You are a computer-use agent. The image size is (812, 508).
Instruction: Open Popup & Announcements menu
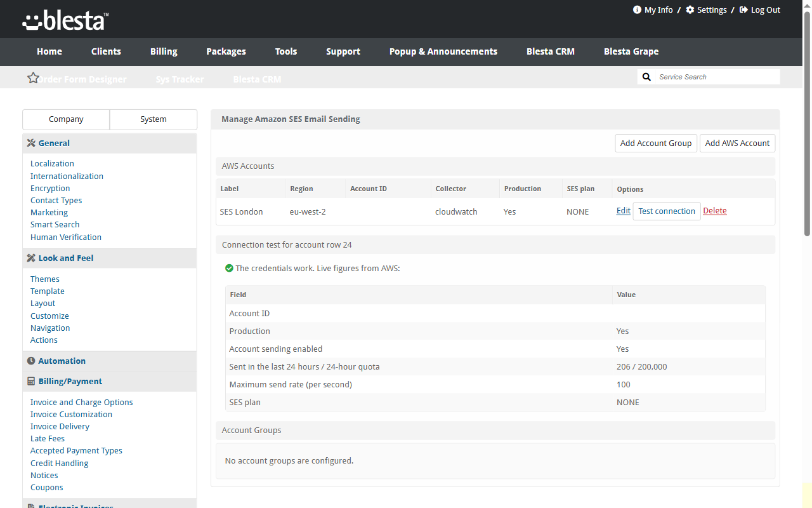coord(443,51)
